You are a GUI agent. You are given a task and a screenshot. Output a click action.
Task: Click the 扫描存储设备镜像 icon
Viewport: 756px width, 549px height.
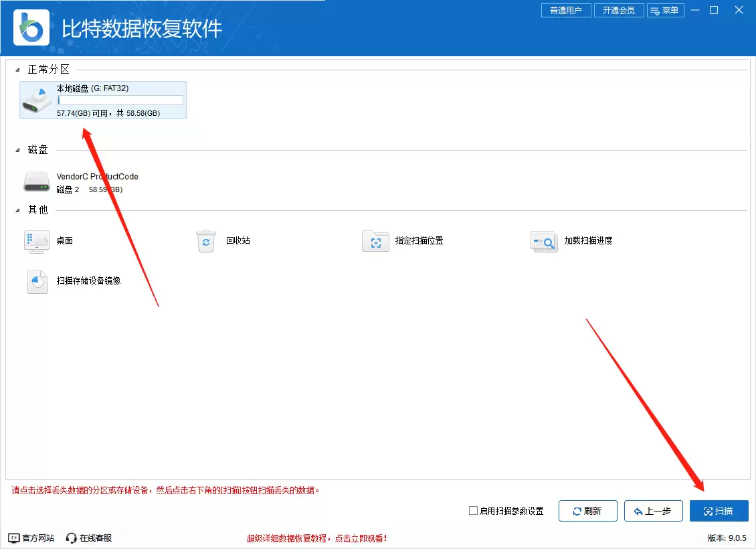coord(37,281)
